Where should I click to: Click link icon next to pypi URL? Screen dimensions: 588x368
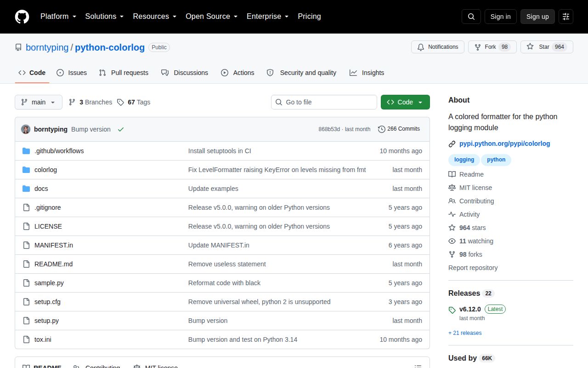452,144
